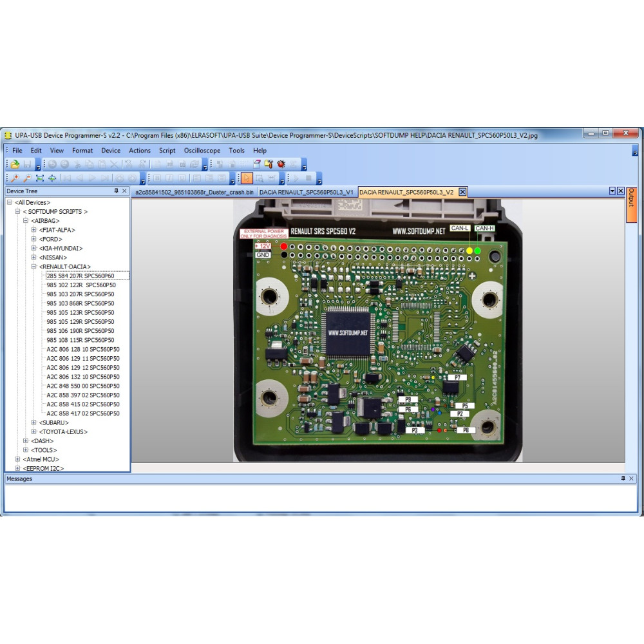The height and width of the screenshot is (644, 644).
Task: Expand the NISSAN tree node
Action: click(x=33, y=257)
